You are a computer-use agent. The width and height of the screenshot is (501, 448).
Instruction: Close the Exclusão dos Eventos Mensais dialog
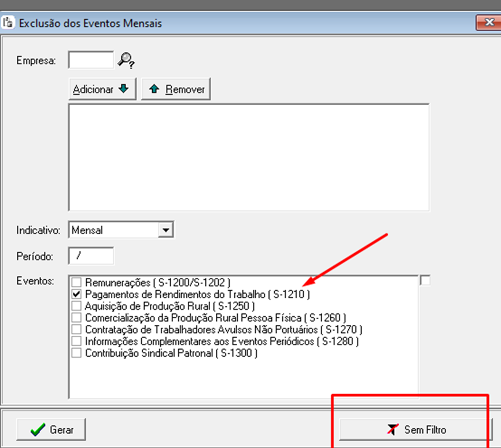pos(488,23)
